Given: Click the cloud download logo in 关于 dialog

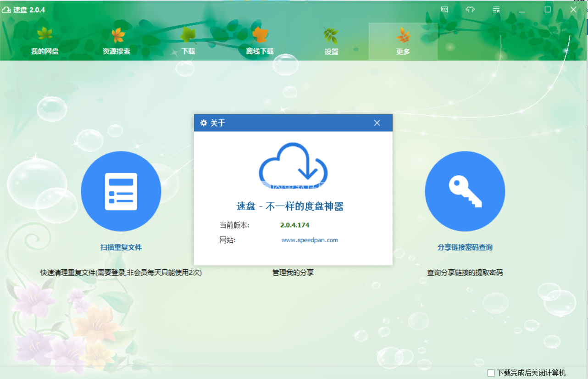Looking at the screenshot, I should [293, 166].
